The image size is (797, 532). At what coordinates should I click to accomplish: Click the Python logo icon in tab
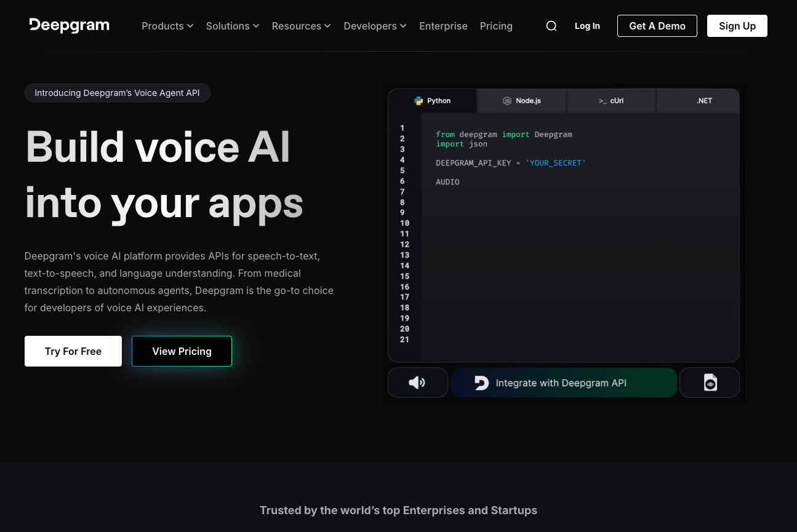click(x=419, y=101)
